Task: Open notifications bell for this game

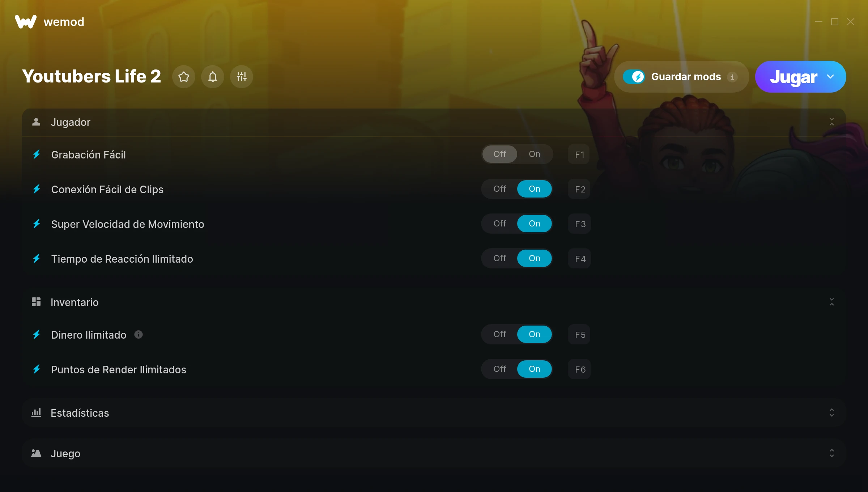Action: point(213,77)
